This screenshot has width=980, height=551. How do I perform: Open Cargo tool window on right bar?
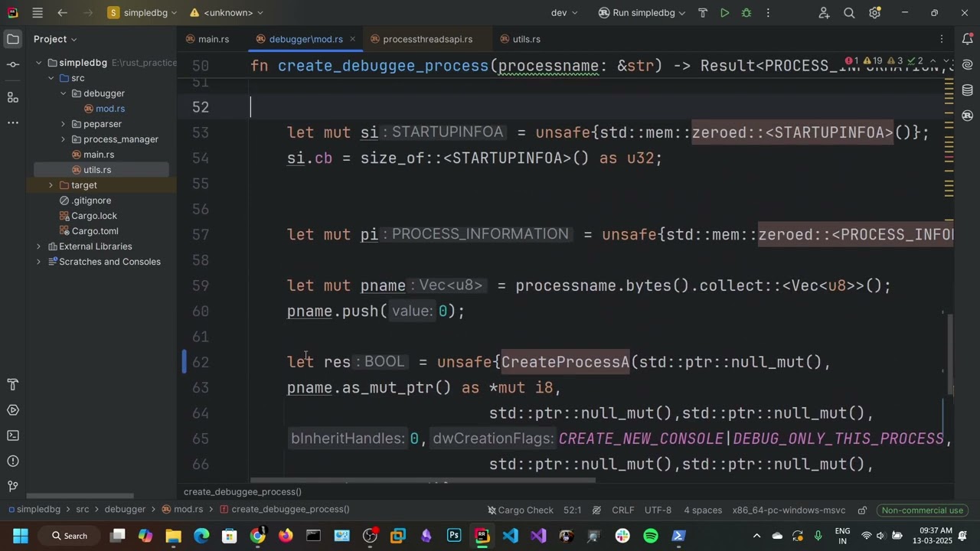click(x=967, y=116)
